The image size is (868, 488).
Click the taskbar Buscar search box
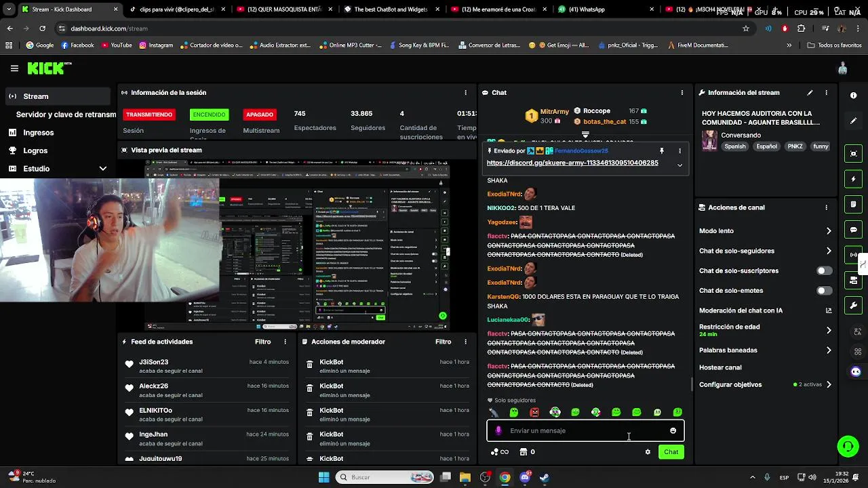[385, 477]
